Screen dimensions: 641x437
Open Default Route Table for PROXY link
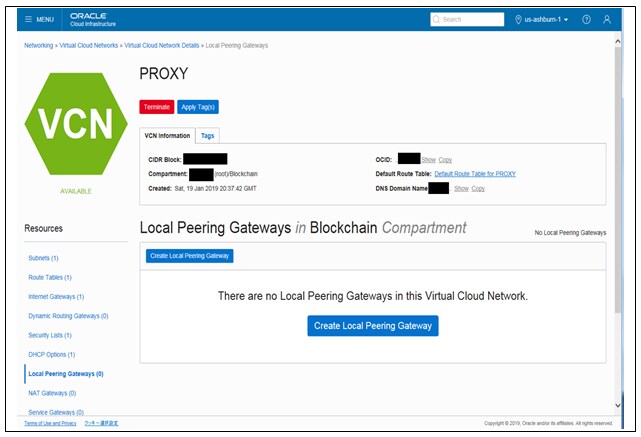point(475,174)
